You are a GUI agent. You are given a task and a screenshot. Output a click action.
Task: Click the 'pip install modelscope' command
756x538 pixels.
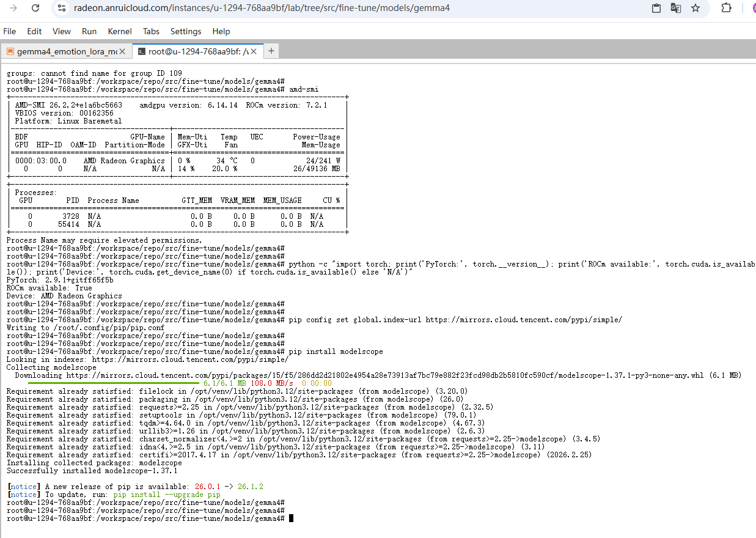coord(336,352)
